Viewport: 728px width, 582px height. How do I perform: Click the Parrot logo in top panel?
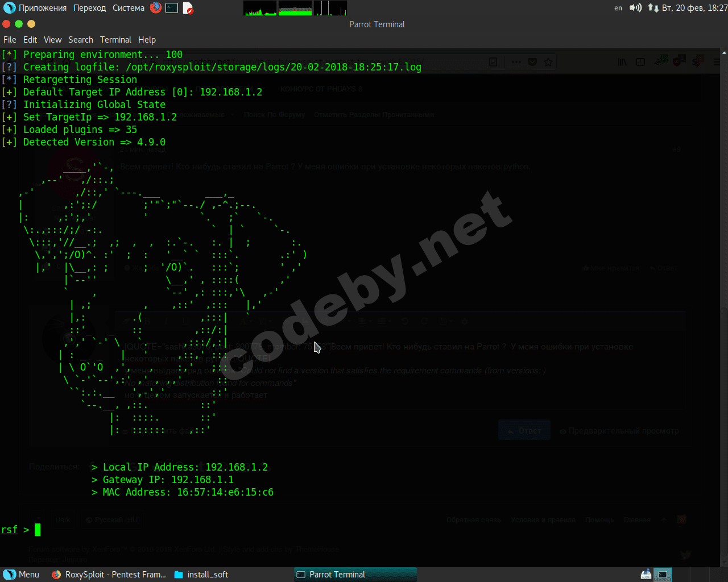[x=9, y=8]
